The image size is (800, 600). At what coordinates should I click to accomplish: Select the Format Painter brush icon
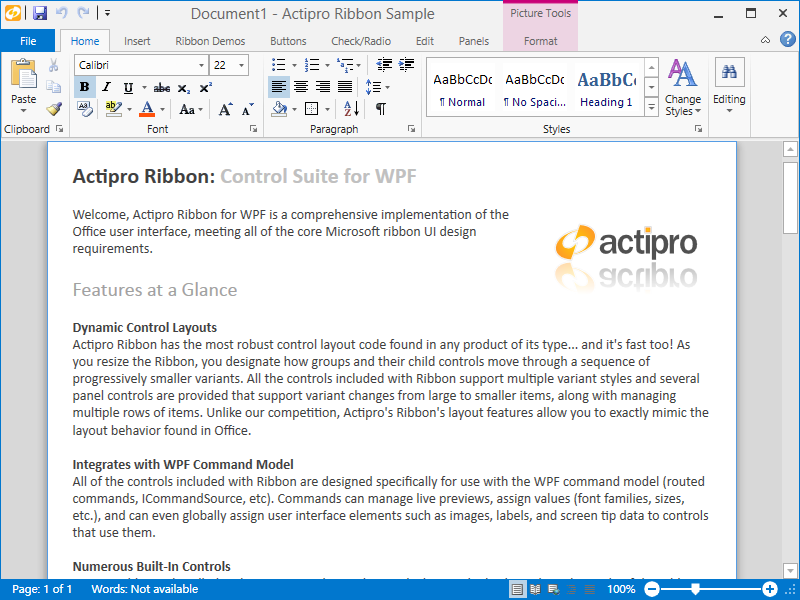click(54, 109)
